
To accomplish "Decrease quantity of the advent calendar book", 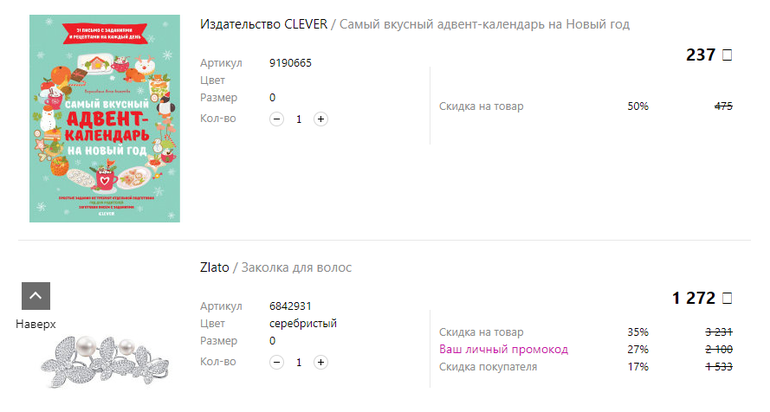I will click(x=277, y=119).
